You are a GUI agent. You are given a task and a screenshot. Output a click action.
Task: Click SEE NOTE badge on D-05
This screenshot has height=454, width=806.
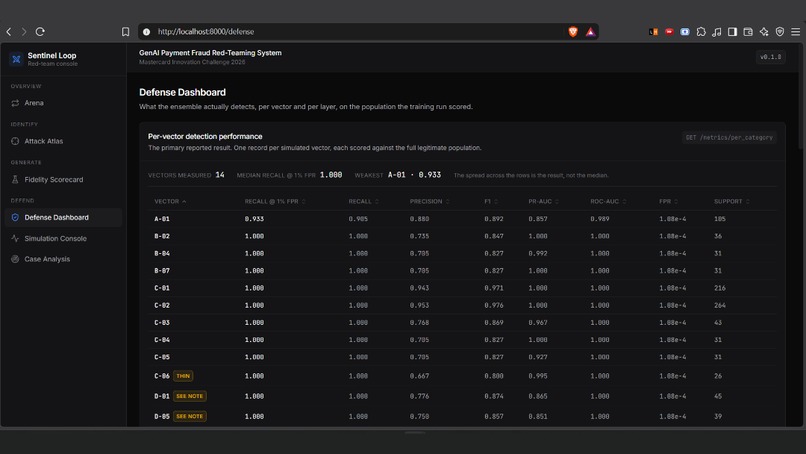(x=190, y=416)
